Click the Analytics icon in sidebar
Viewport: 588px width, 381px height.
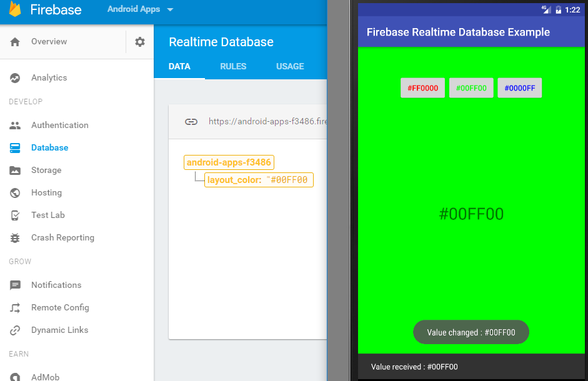coord(15,78)
